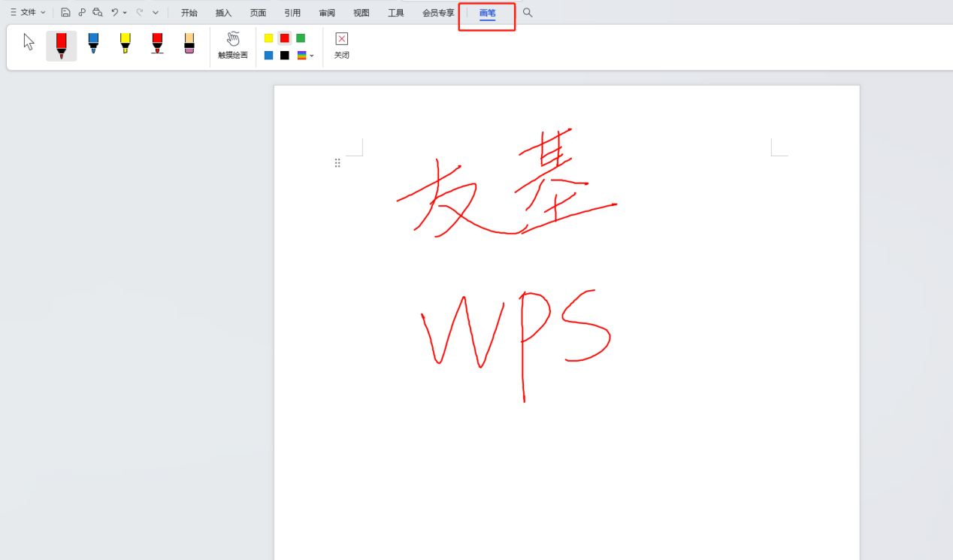
Task: Select the 引用 tab
Action: [292, 13]
